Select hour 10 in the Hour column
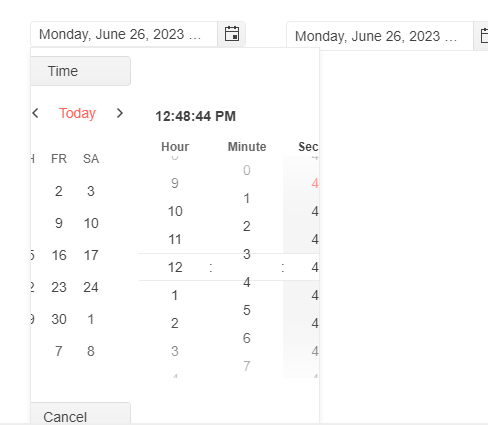488x425 pixels. tap(175, 211)
